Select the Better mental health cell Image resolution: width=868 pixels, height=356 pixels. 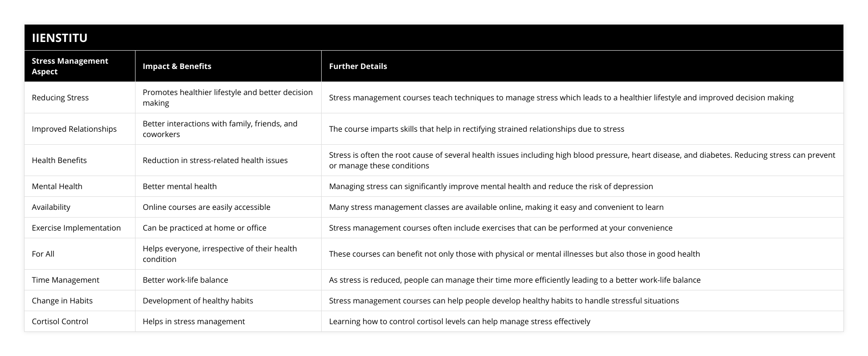179,186
